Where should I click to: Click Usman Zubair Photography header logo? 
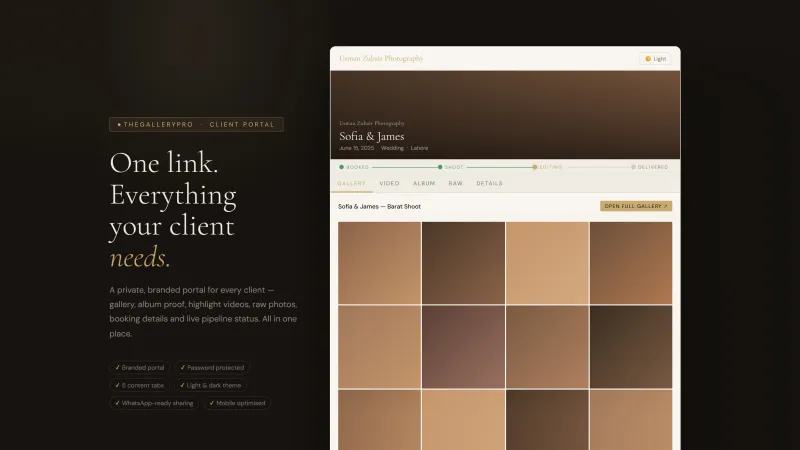(381, 59)
